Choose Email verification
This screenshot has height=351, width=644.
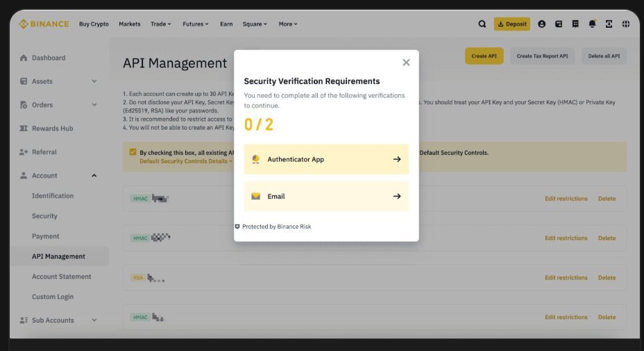[327, 196]
